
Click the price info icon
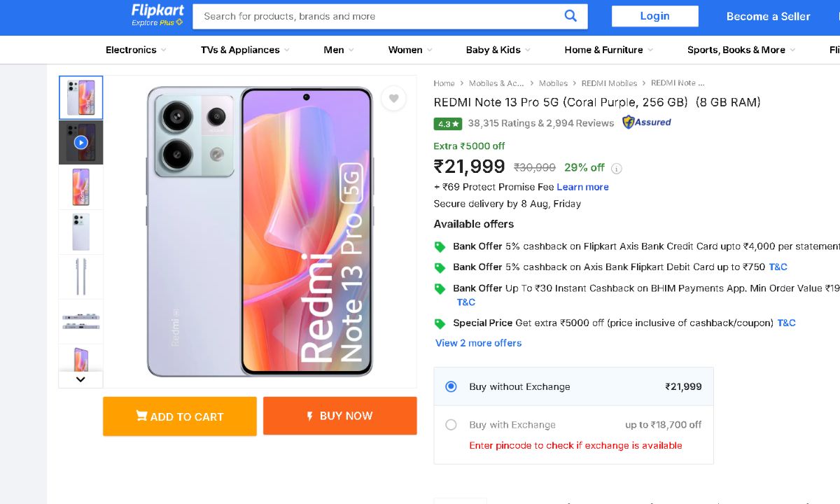617,168
